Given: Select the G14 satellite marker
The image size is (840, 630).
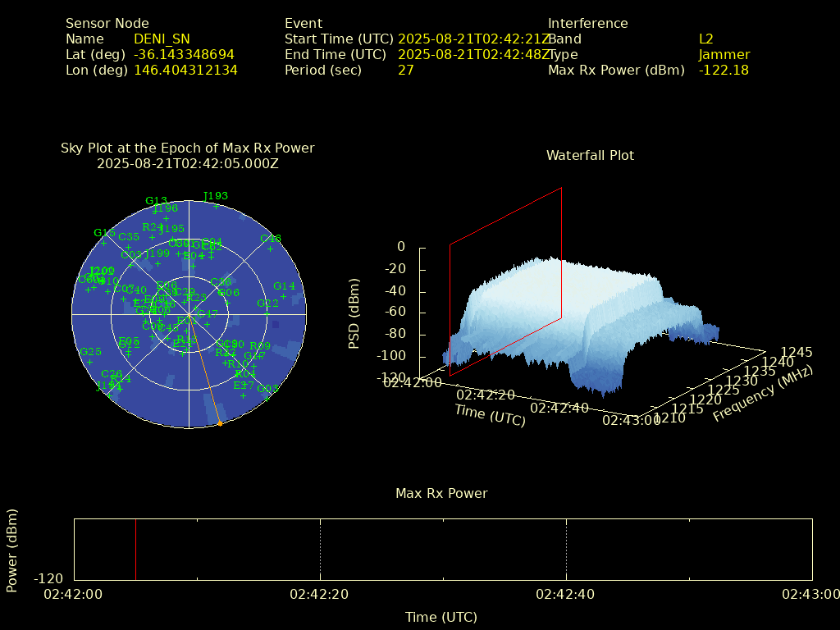Looking at the screenshot, I should (284, 294).
